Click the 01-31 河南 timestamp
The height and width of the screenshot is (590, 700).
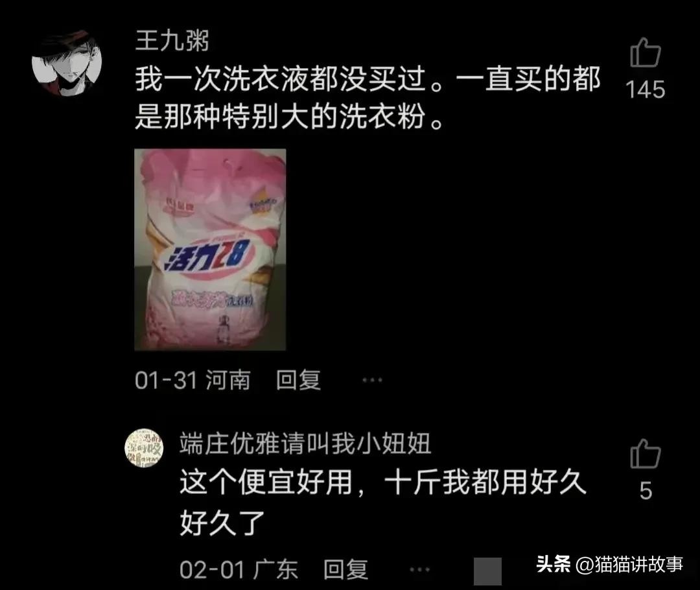192,380
